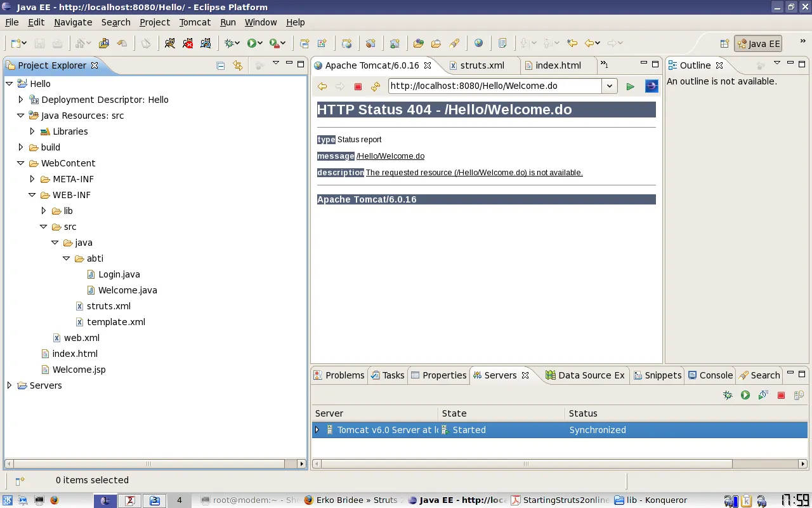Viewport: 812px width, 508px height.
Task: Stop the server with red square in Servers view
Action: (781, 395)
